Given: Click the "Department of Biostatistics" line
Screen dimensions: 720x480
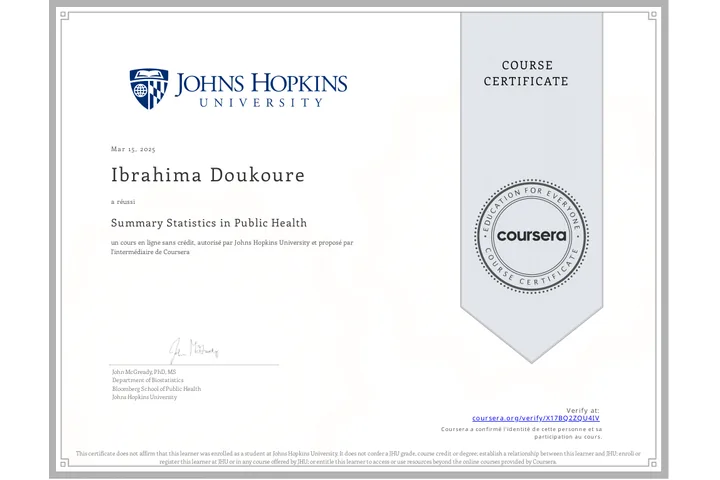Looking at the screenshot, I should [x=147, y=380].
